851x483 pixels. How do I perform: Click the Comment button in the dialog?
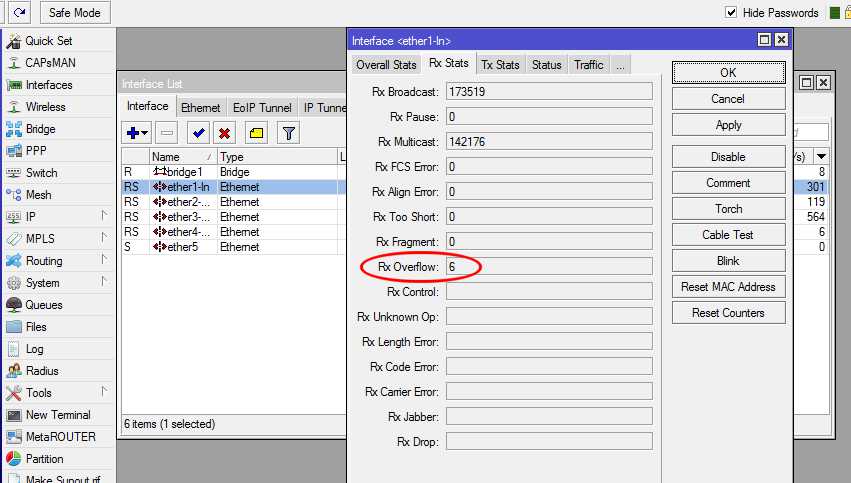(728, 183)
